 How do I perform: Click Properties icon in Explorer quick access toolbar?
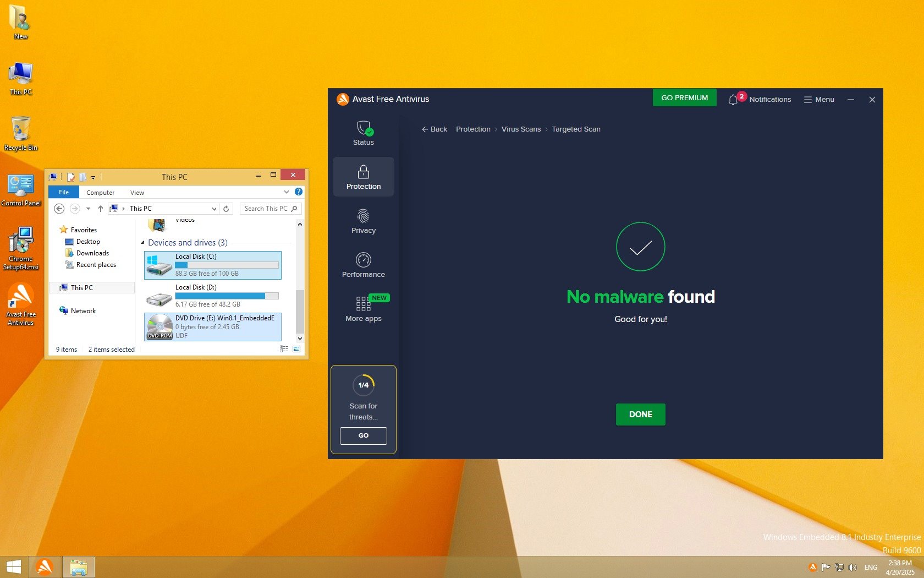pos(71,177)
